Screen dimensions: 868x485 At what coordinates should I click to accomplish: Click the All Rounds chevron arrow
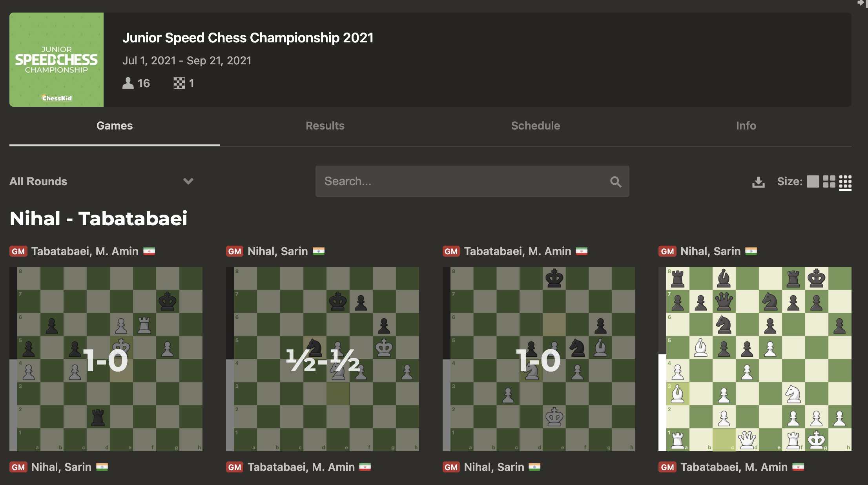pos(188,181)
